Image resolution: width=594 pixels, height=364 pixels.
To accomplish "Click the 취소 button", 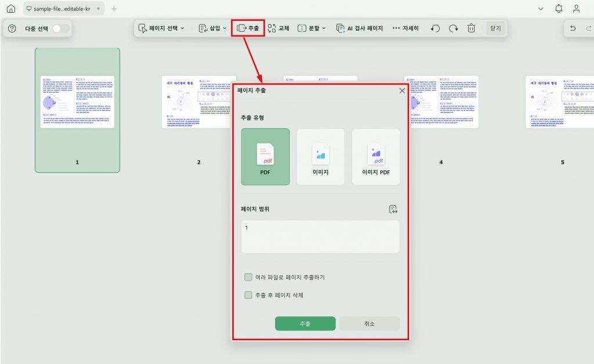I will (x=370, y=324).
